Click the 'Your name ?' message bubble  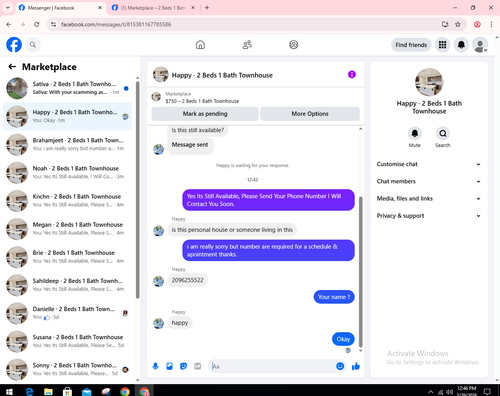pyautogui.click(x=334, y=297)
